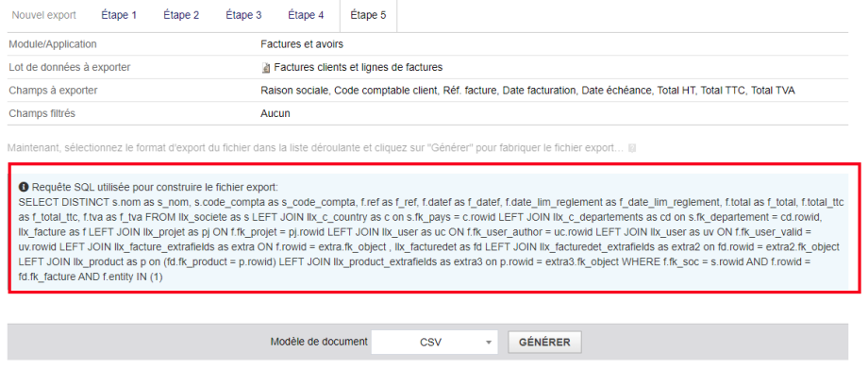This screenshot has width=868, height=369.
Task: Click the info icon before Requête SQL
Action: (x=24, y=187)
